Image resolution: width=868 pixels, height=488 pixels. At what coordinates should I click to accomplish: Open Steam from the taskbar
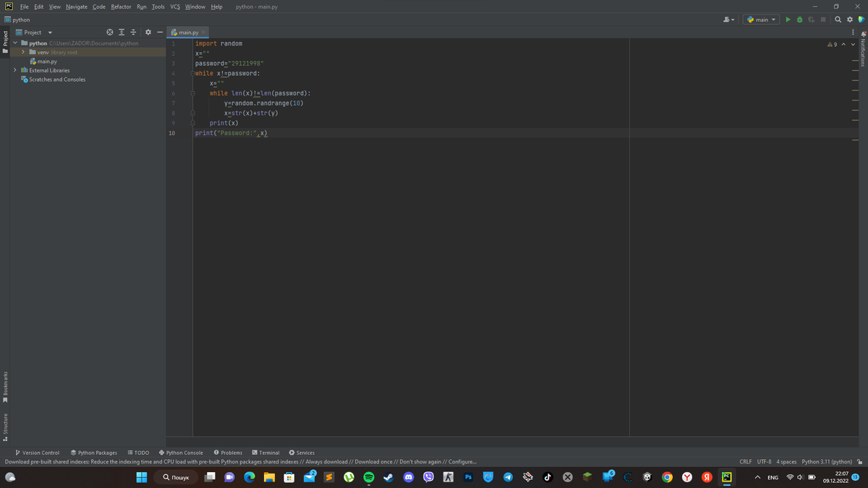(388, 477)
